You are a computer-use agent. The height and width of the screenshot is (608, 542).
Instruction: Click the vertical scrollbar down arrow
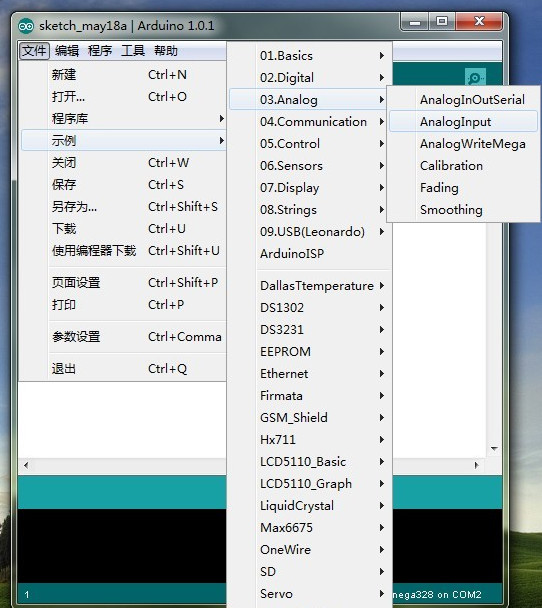click(x=494, y=449)
